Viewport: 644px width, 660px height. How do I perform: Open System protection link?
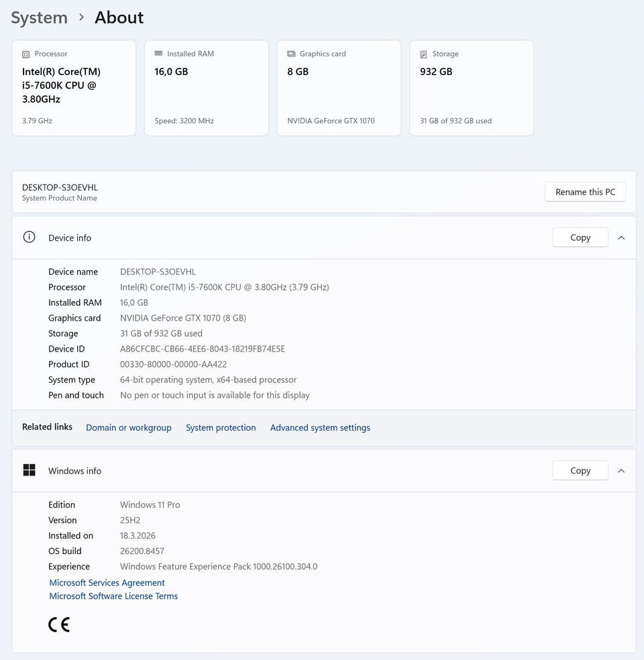pos(221,428)
